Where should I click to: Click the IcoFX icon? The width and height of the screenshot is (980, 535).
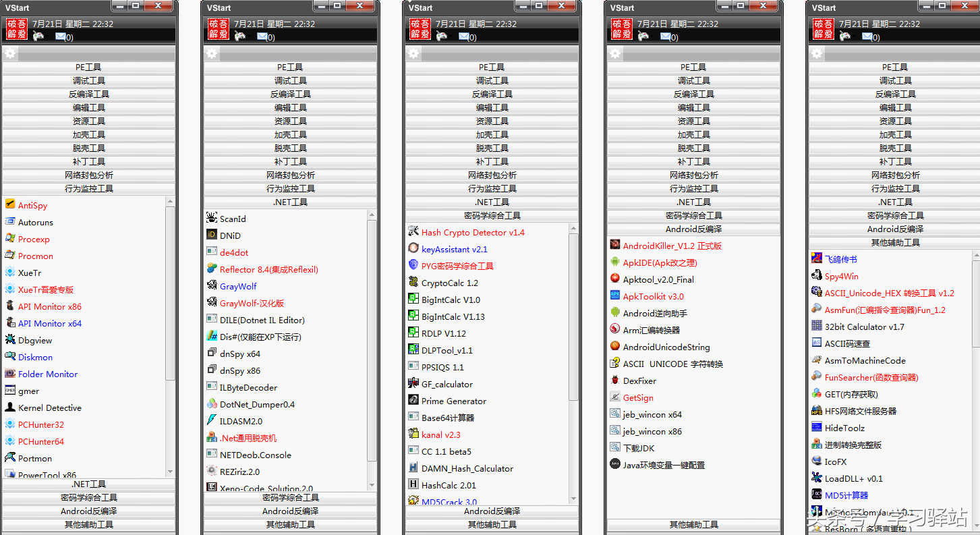pos(817,461)
